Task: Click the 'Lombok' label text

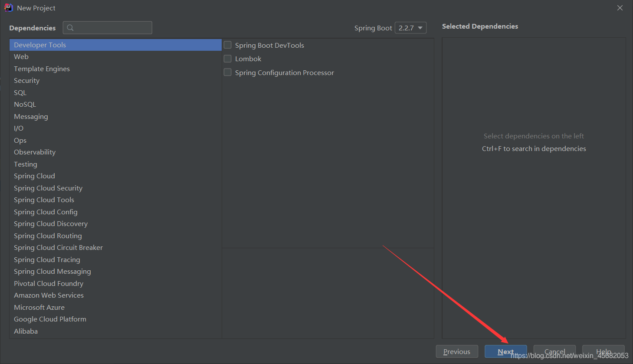Action: (x=248, y=59)
